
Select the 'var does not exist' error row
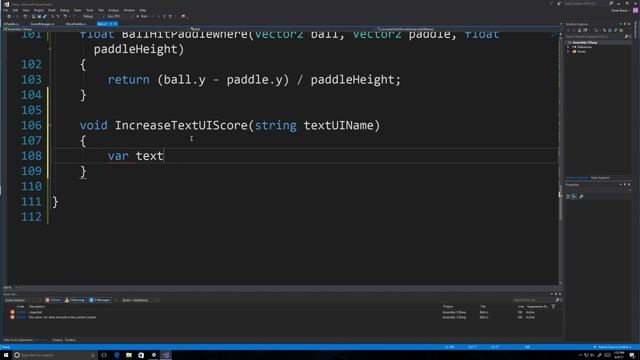click(x=282, y=317)
